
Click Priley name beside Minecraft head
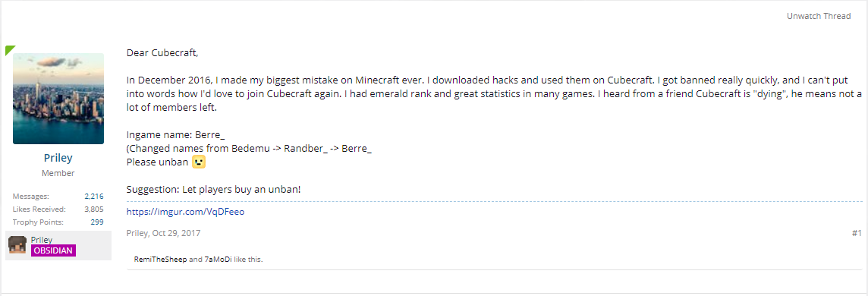click(42, 240)
